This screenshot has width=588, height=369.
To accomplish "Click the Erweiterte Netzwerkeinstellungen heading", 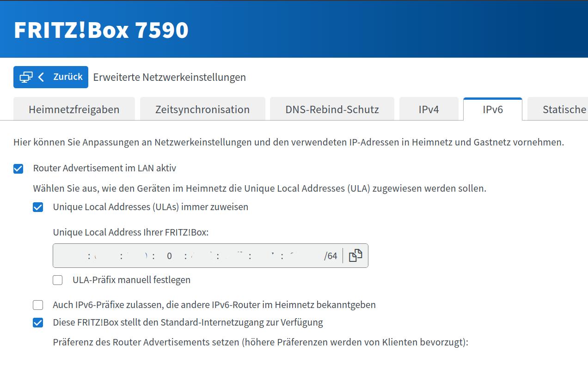I will point(170,77).
